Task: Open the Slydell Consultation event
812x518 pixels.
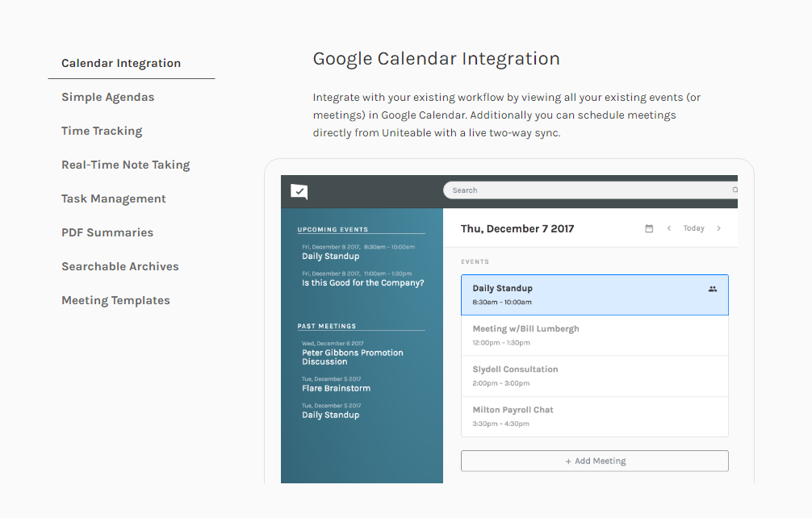Action: [595, 376]
